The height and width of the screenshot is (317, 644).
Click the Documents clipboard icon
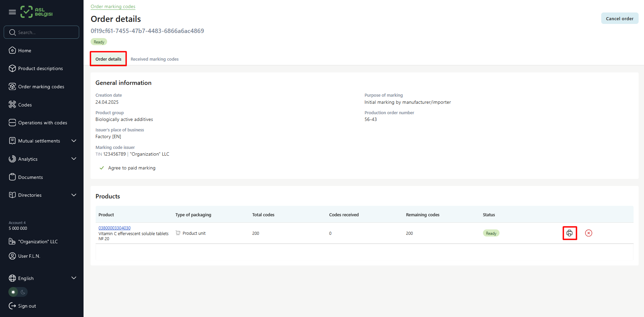[x=12, y=177]
